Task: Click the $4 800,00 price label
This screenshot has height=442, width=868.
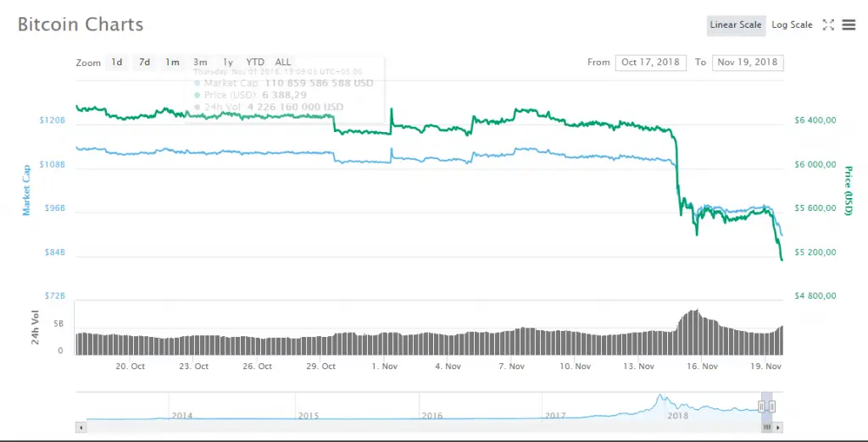Action: [x=815, y=296]
